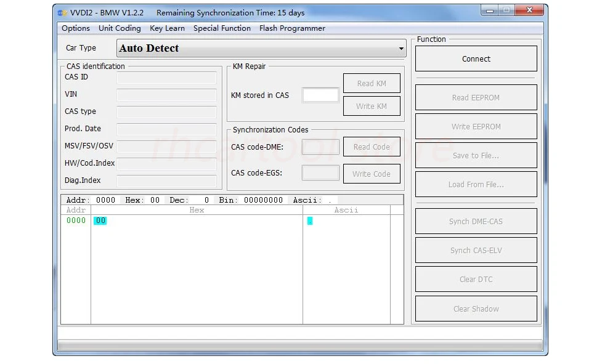Click the green 0000 address row

(76, 220)
